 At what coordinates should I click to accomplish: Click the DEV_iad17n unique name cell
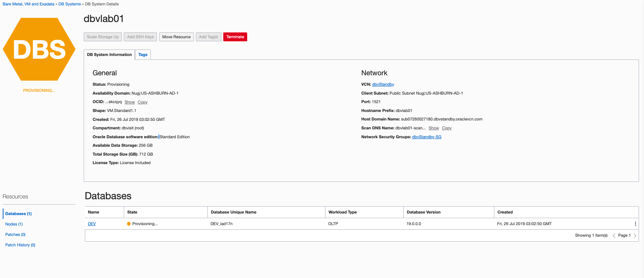tap(221, 224)
